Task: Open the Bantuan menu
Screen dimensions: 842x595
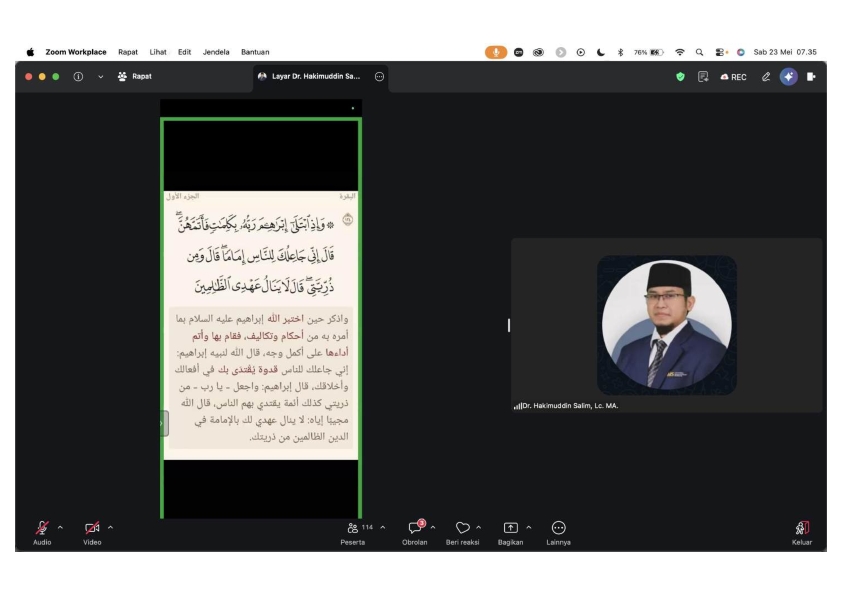Action: [x=255, y=52]
